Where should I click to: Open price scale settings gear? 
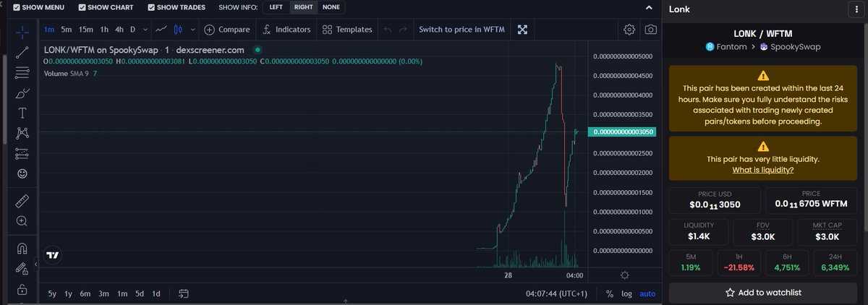point(624,275)
